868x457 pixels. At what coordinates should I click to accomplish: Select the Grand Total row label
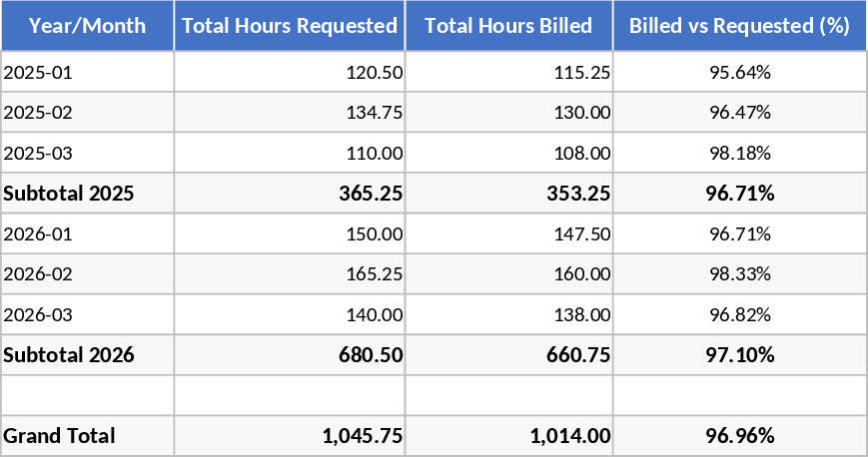point(60,436)
